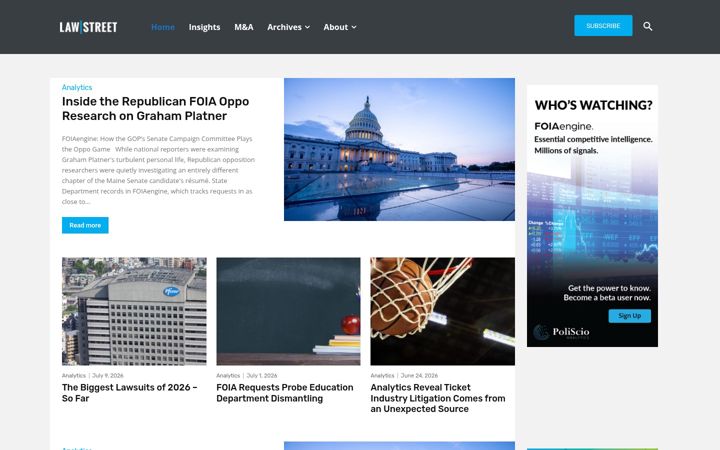
Task: Click the chalkboard and apple thumbnail
Action: [288, 311]
